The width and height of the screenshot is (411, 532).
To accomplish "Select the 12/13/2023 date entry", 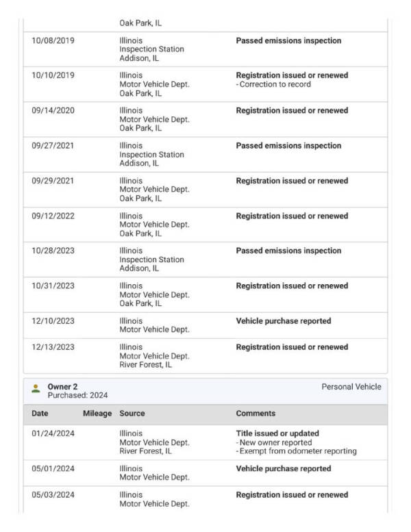I will point(53,348).
